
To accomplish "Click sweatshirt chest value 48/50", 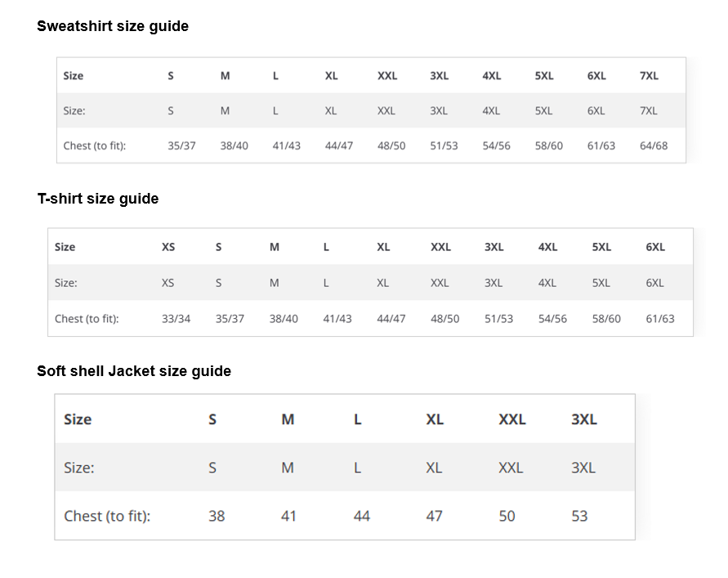I will tap(391, 146).
